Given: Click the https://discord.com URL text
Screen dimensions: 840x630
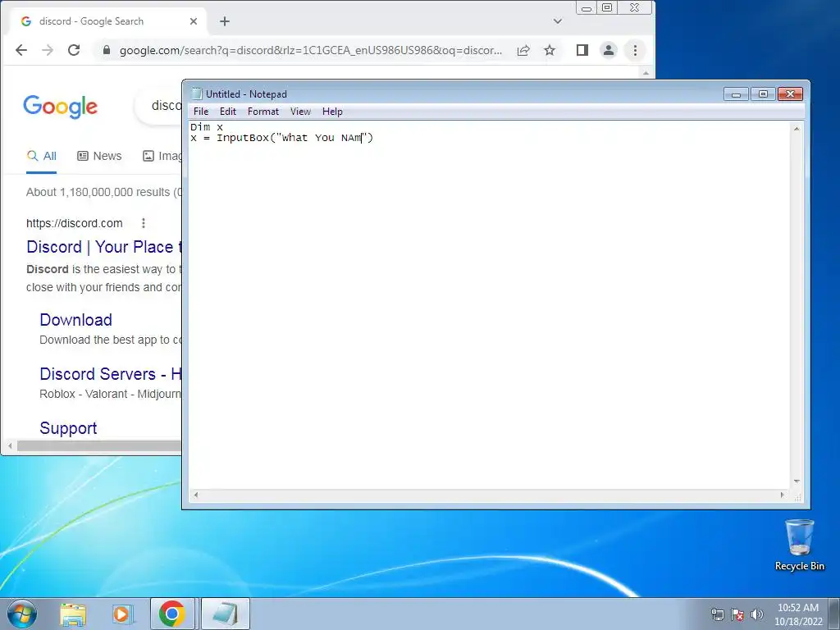Looking at the screenshot, I should 75,223.
